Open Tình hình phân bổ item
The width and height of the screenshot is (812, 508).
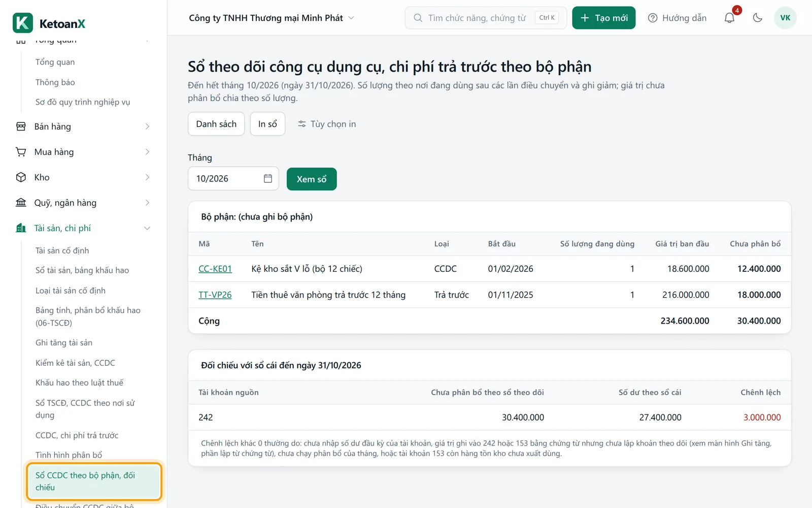69,455
